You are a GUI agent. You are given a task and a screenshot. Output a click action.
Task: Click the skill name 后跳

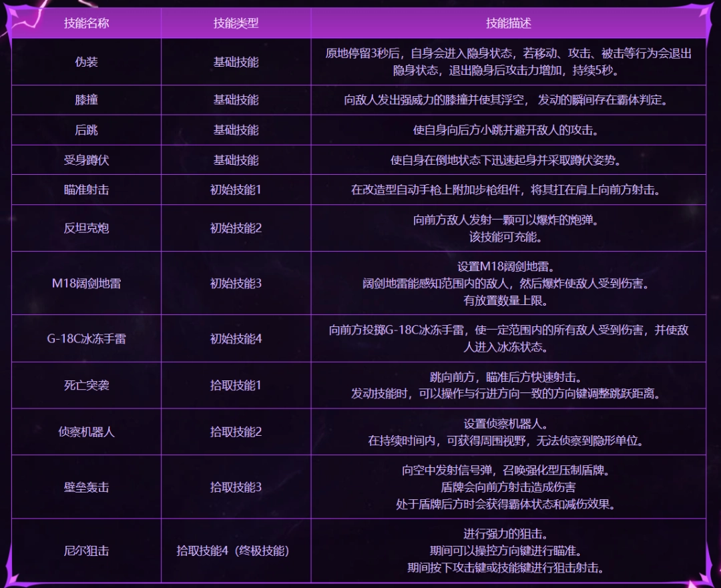(x=86, y=130)
